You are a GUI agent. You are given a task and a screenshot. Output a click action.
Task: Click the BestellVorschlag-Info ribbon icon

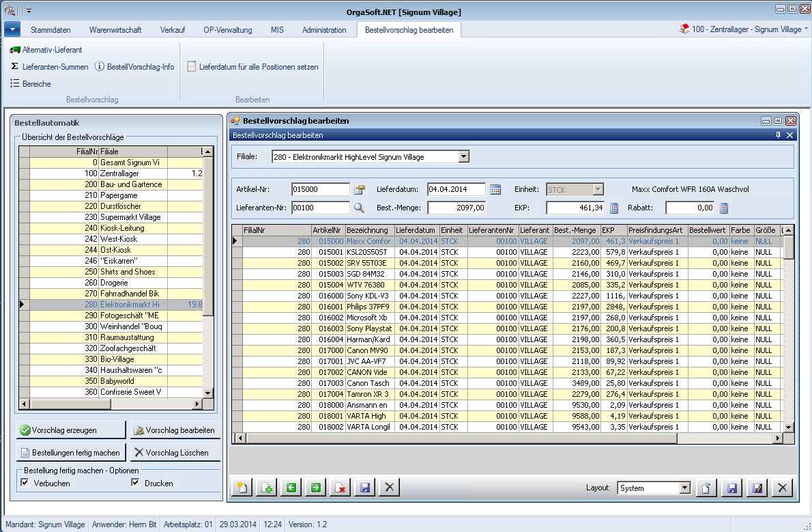coord(100,67)
